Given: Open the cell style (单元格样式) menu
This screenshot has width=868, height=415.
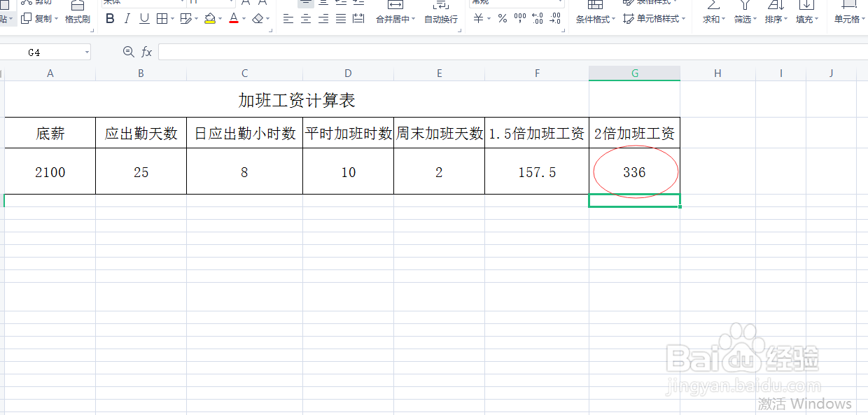Looking at the screenshot, I should pos(654,19).
